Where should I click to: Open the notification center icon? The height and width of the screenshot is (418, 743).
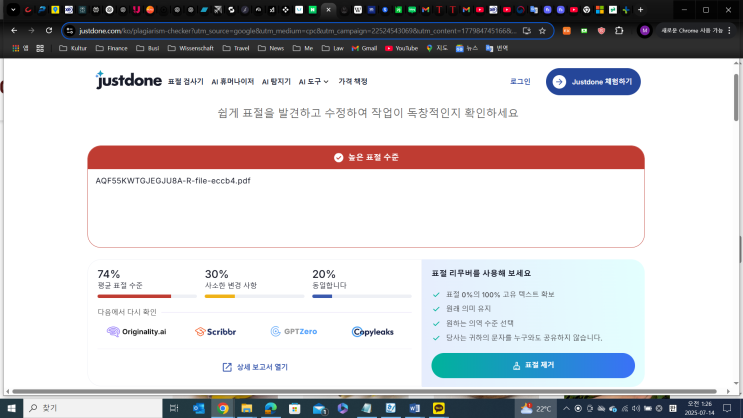(727, 408)
